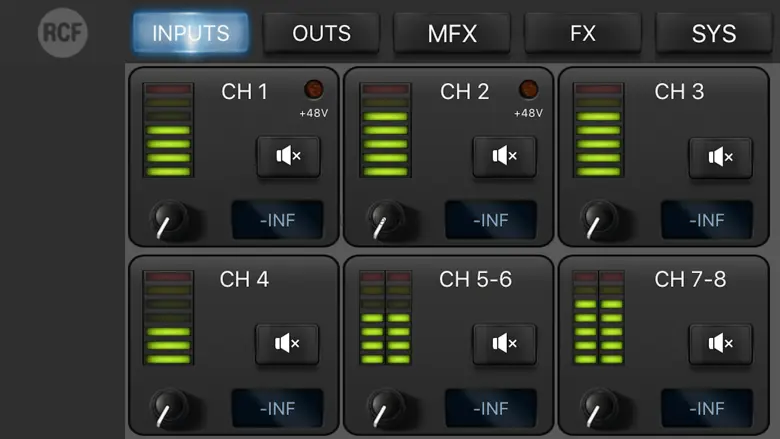Click the CH 2 gain knob
The width and height of the screenshot is (780, 439).
click(x=386, y=219)
